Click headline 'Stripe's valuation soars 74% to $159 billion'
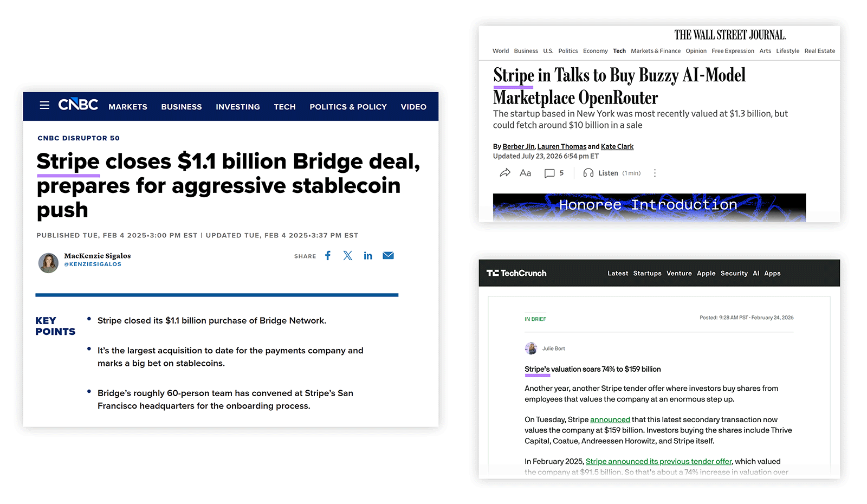 (x=593, y=369)
